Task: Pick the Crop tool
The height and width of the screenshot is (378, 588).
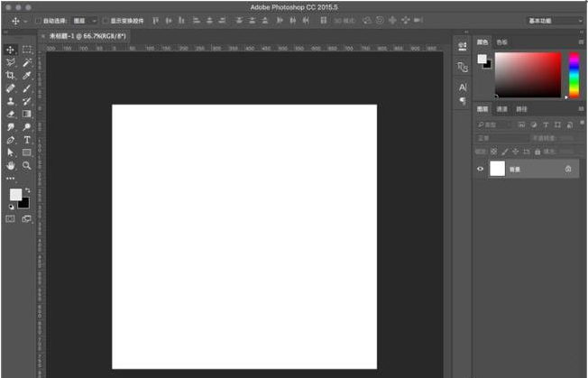Action: (11, 76)
